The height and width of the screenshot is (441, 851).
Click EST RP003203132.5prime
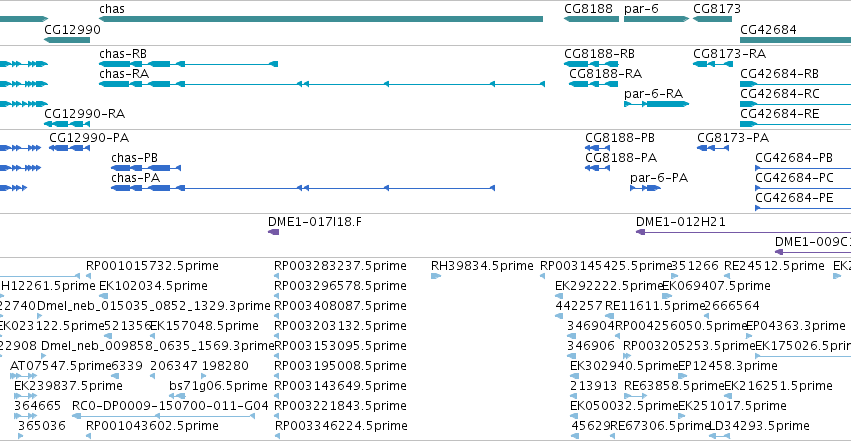point(340,326)
